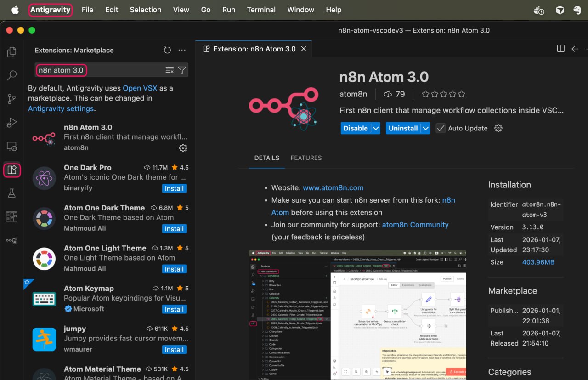Expand the Disable button dropdown arrow
588x380 pixels.
coord(376,128)
